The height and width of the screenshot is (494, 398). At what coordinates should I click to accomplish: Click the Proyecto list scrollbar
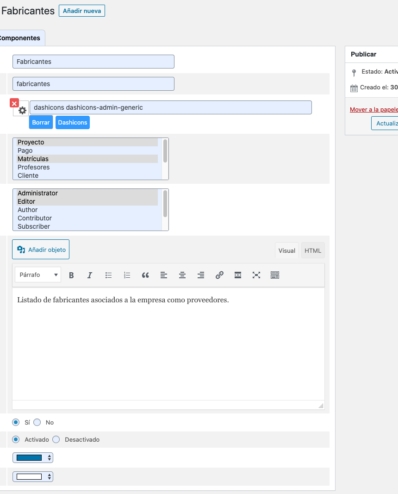(x=165, y=151)
